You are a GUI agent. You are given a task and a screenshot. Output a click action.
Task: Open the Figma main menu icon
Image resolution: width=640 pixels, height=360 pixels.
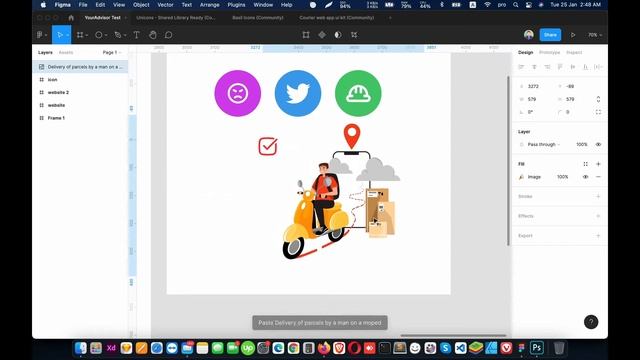40,35
